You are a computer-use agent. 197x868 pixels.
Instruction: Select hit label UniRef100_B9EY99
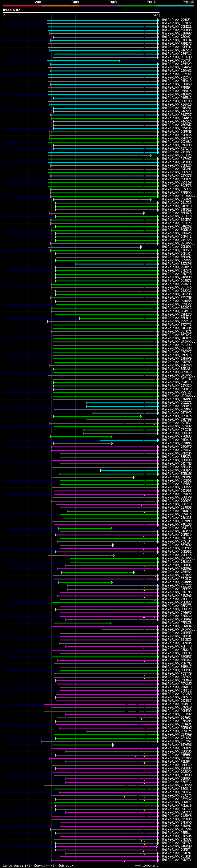177,419
